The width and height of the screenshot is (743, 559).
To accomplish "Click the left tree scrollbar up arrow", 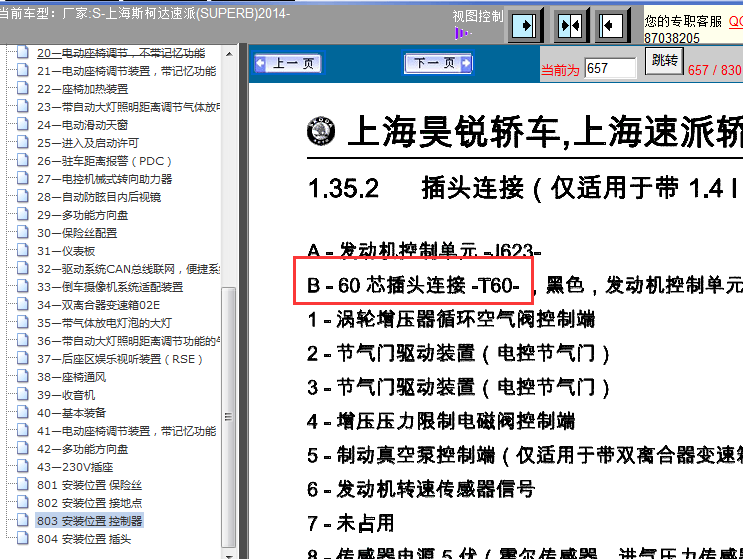I will coord(229,54).
